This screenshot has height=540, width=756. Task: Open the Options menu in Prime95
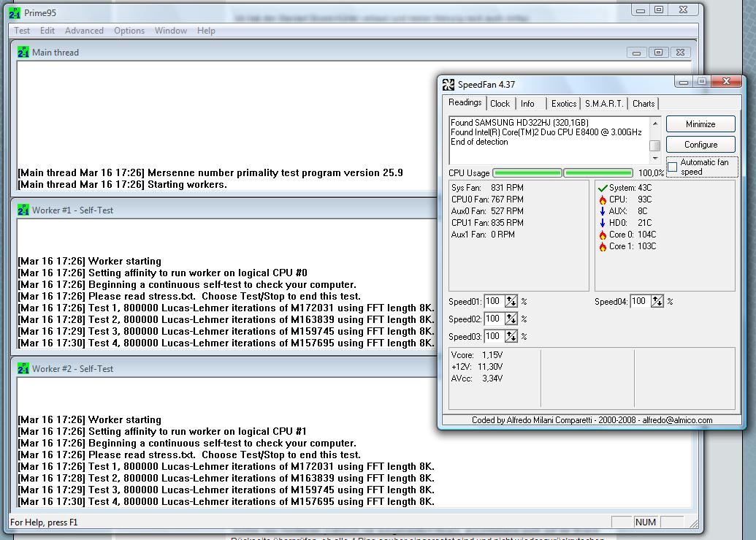click(x=129, y=31)
